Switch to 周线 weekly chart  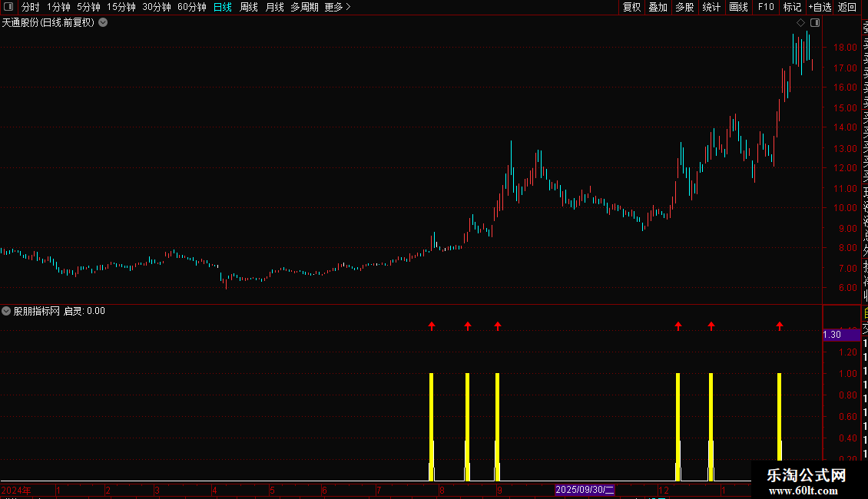[x=249, y=7]
